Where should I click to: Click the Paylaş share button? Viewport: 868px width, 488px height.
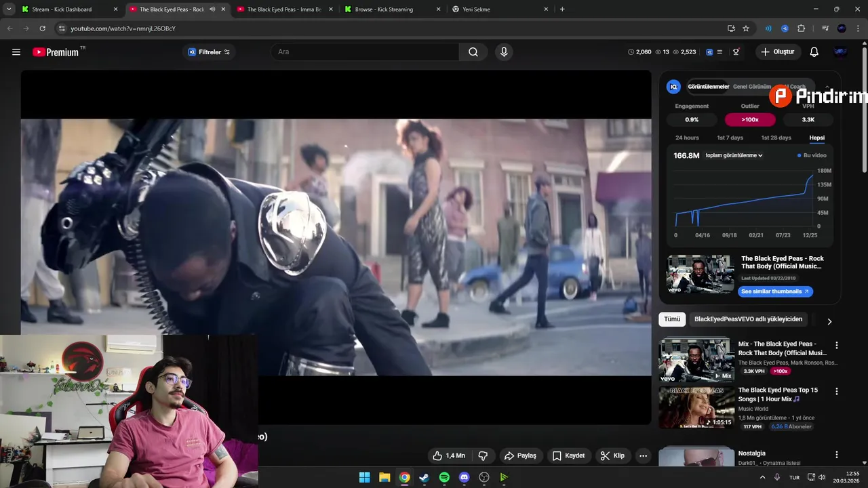pos(520,455)
